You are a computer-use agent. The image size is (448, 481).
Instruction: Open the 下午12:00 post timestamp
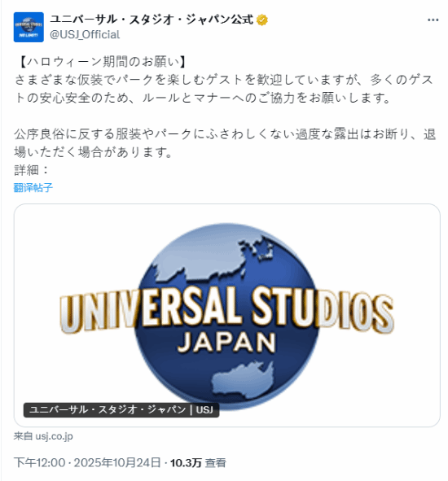click(x=40, y=462)
